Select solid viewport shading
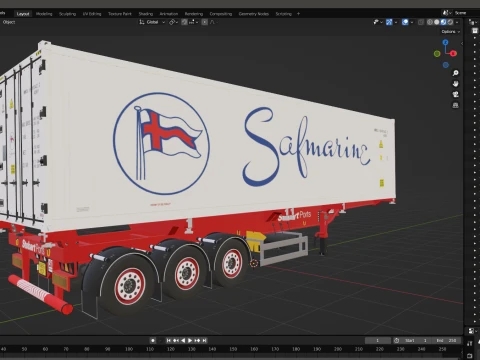Image resolution: width=480 pixels, height=360 pixels. [x=437, y=22]
